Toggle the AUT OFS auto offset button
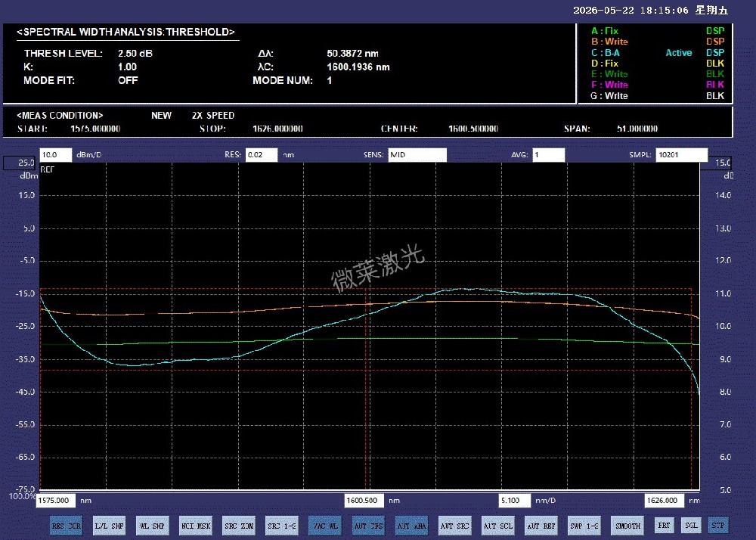756x540 pixels. click(369, 526)
